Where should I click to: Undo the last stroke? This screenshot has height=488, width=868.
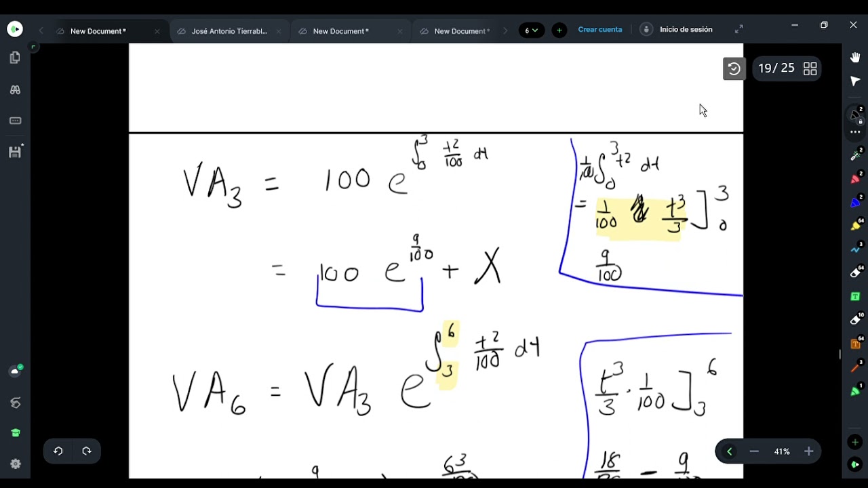point(58,451)
